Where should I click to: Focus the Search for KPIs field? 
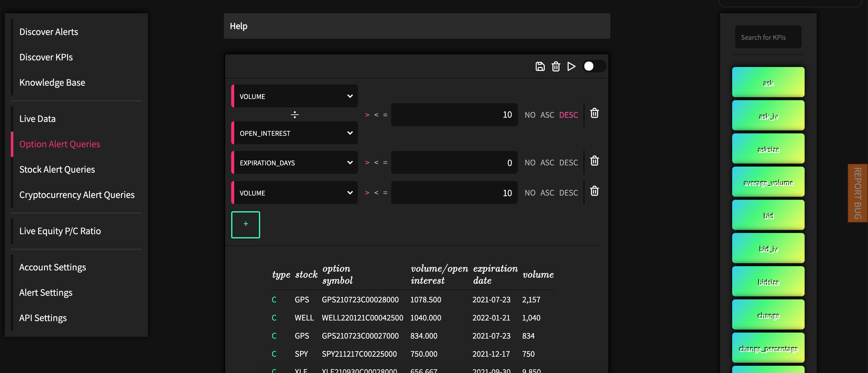pos(768,37)
